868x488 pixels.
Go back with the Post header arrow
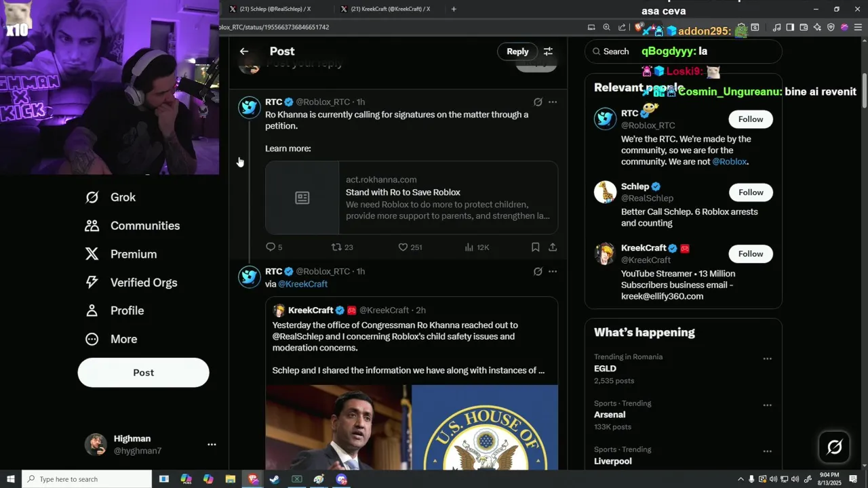pos(244,52)
